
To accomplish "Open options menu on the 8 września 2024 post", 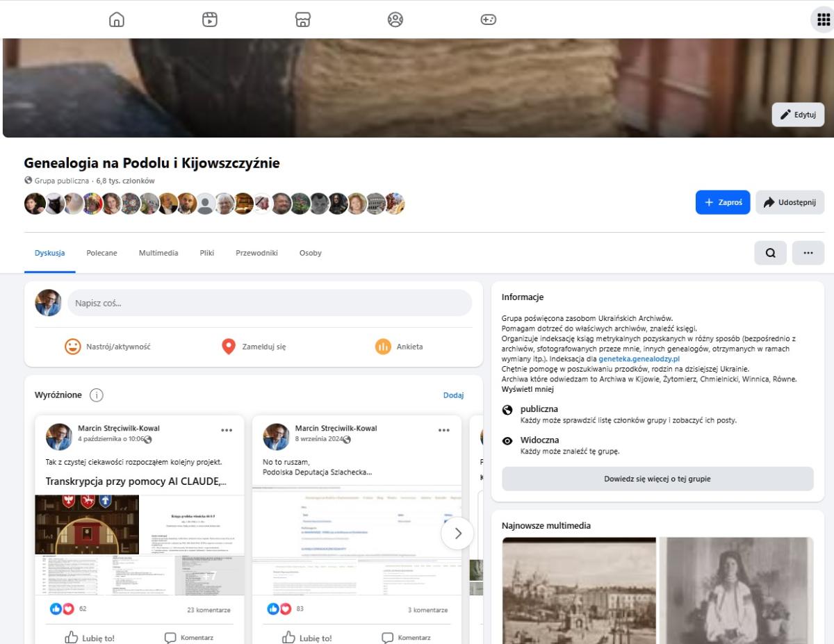I will (444, 430).
